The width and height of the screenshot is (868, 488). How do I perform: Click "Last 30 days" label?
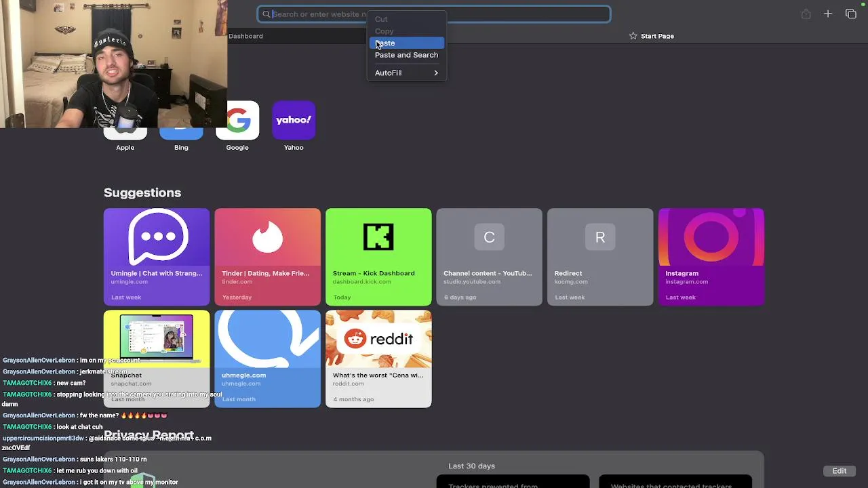pyautogui.click(x=471, y=466)
